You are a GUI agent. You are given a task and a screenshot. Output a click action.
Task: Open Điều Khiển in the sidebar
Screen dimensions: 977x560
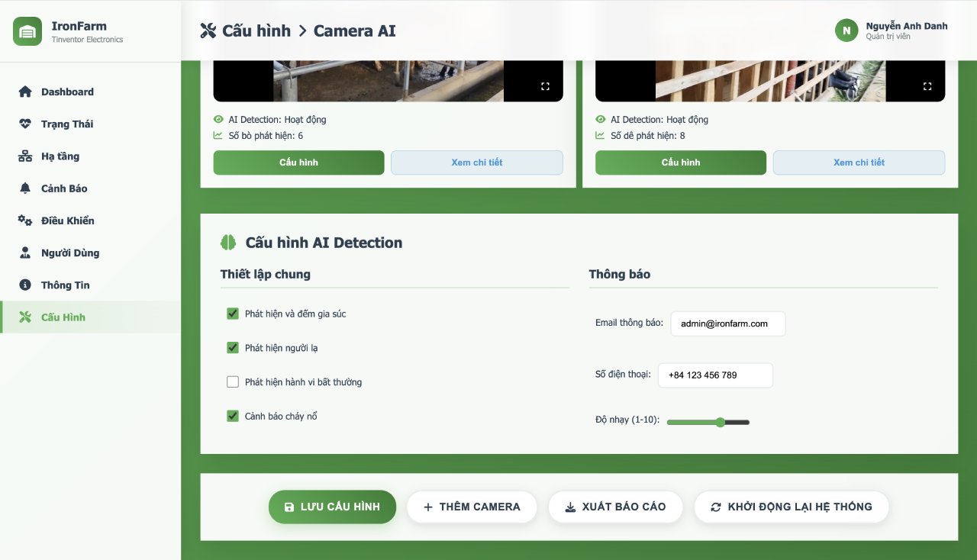pyautogui.click(x=67, y=220)
